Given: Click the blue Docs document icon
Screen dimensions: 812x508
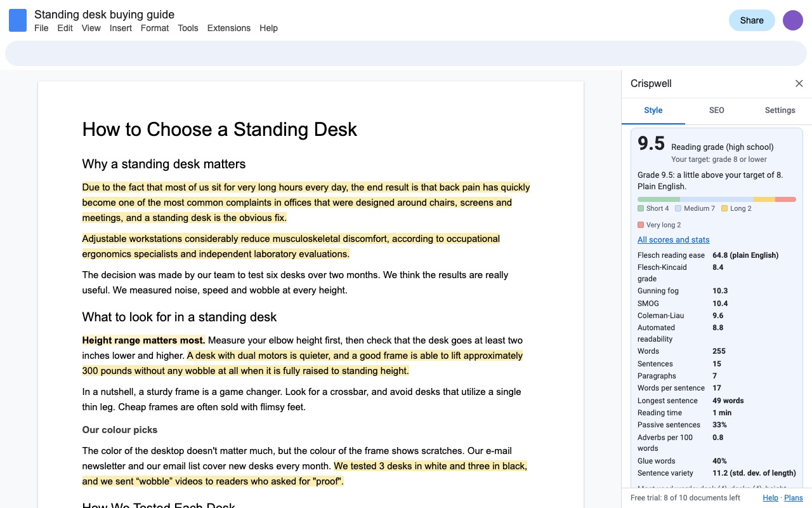Looking at the screenshot, I should pyautogui.click(x=18, y=20).
